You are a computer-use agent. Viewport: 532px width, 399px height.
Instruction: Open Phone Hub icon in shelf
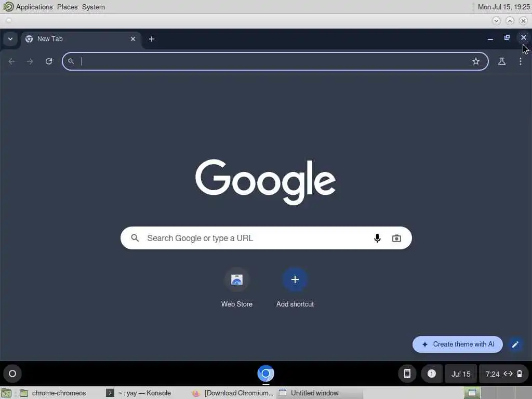point(407,374)
